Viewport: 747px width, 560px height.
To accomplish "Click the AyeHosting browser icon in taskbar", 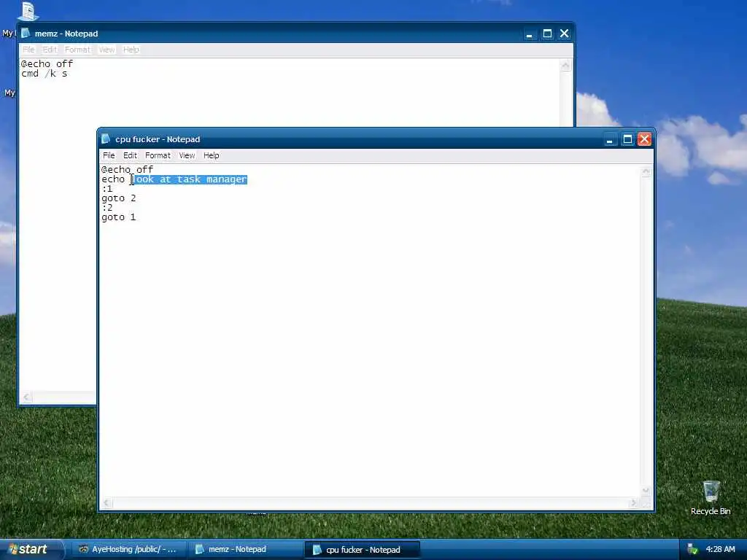I will click(x=83, y=550).
